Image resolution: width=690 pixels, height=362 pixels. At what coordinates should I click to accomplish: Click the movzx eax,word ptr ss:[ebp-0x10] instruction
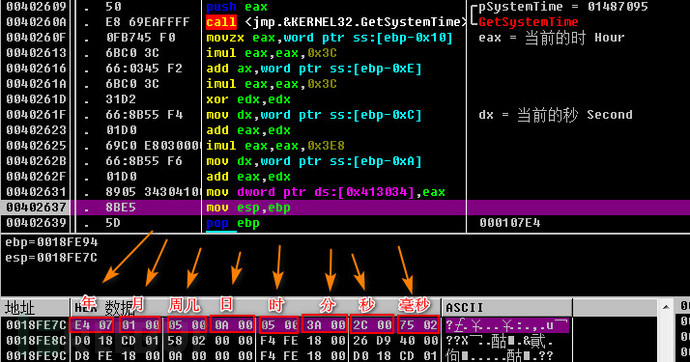pyautogui.click(x=330, y=37)
